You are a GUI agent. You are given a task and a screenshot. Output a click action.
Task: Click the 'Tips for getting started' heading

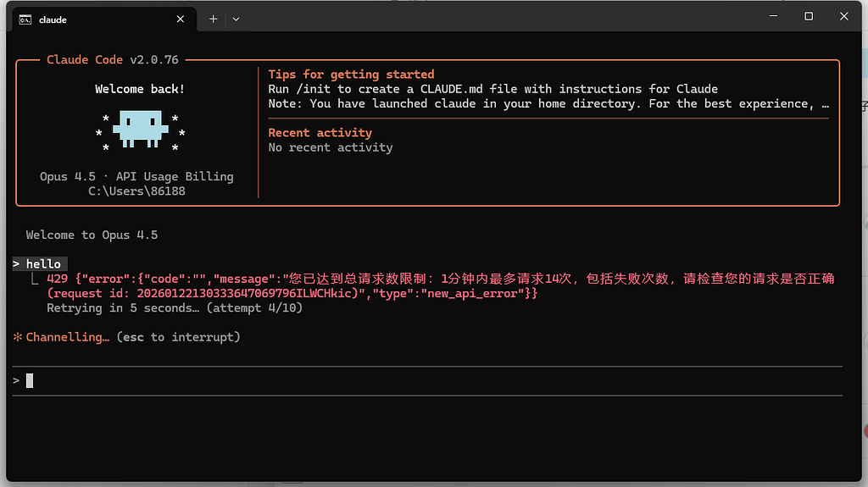pos(352,75)
